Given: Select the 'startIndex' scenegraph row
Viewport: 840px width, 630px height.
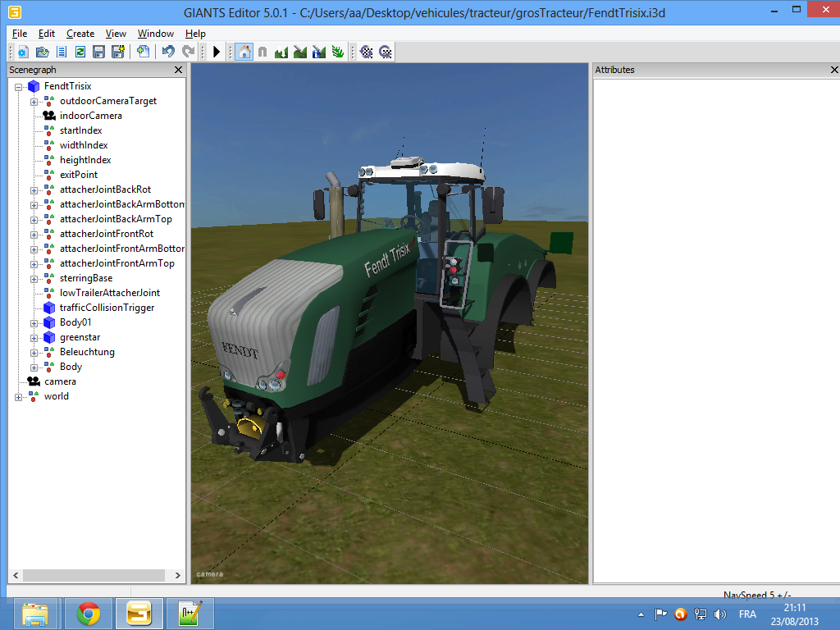Looking at the screenshot, I should coord(81,130).
